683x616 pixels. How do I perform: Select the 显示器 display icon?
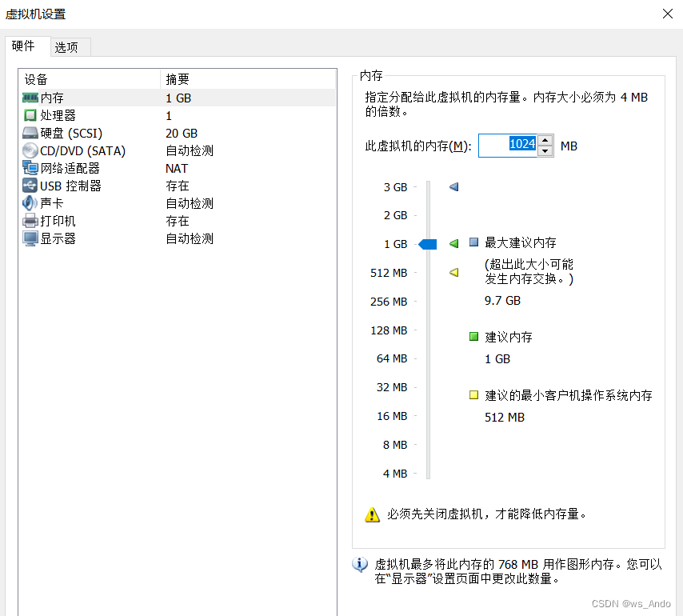(30, 238)
